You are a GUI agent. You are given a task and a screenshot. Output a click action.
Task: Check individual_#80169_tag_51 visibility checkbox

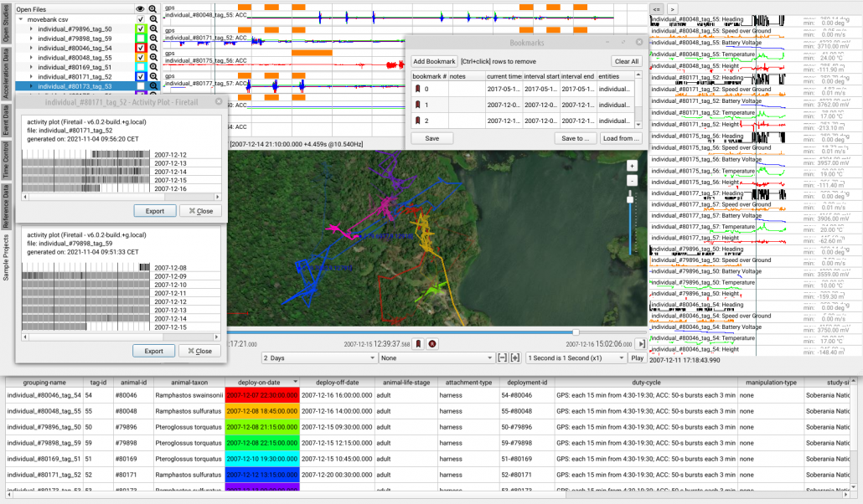click(141, 67)
